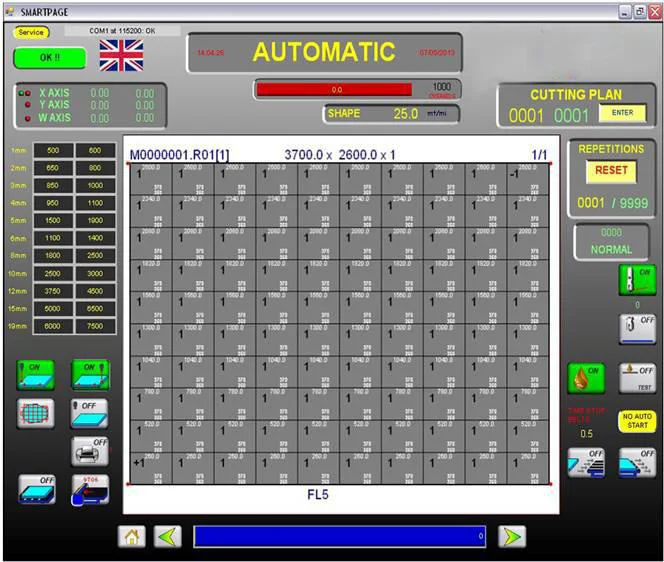
Task: Open the yellow Service button
Action: tap(31, 32)
